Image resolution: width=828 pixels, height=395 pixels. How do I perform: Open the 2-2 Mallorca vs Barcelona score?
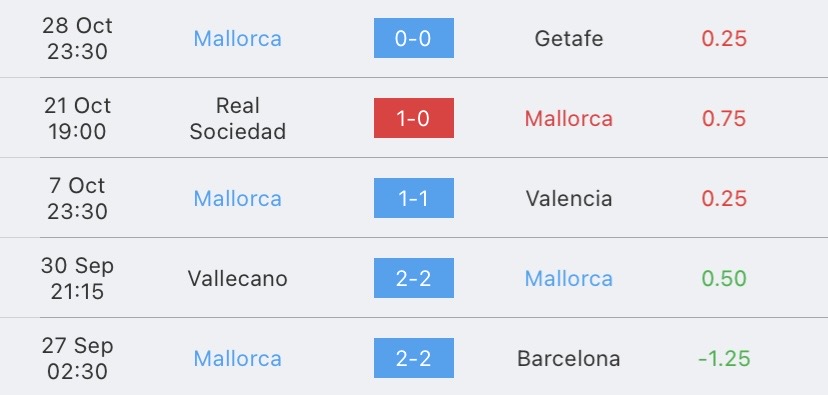point(413,358)
